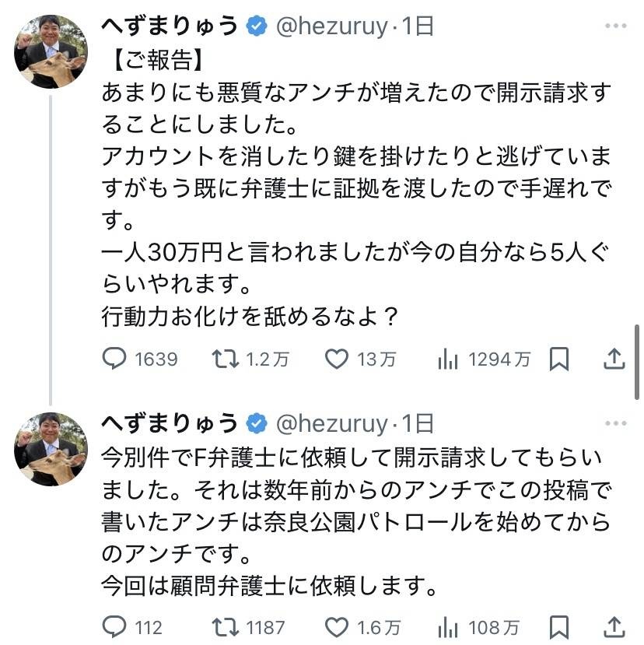Open へずまりゅう display name on first post
The height and width of the screenshot is (645, 644).
pos(170,26)
